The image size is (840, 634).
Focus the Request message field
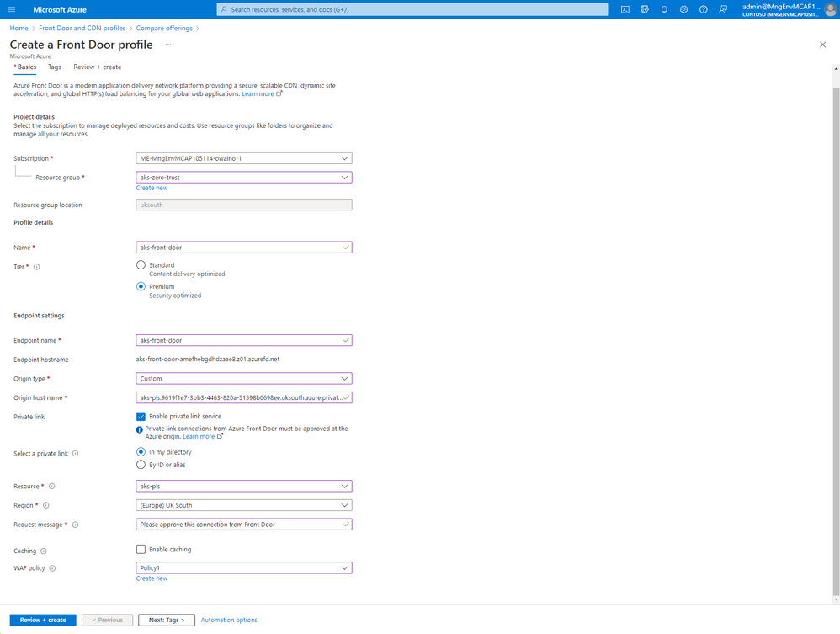pos(244,525)
